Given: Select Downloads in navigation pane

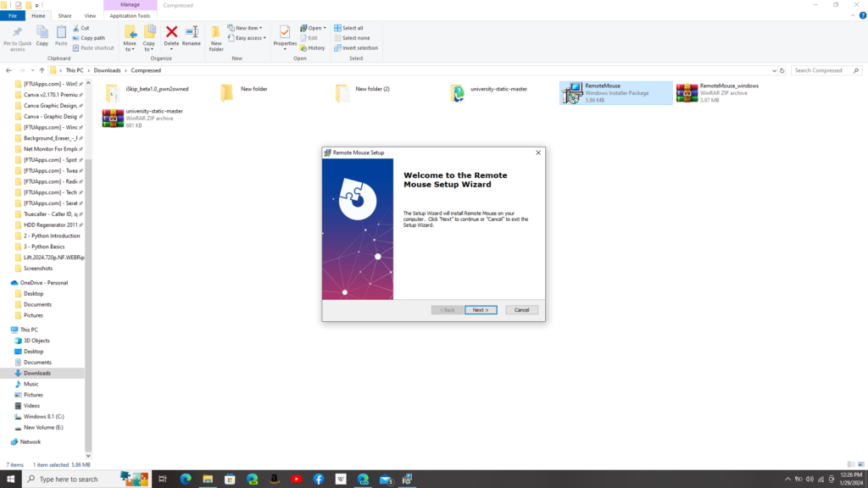Looking at the screenshot, I should (37, 373).
